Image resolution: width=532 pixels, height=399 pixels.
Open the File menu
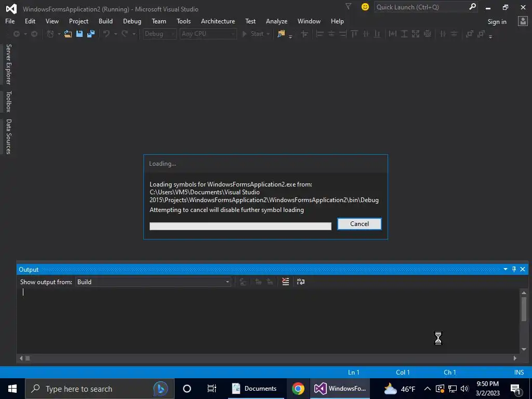(10, 21)
